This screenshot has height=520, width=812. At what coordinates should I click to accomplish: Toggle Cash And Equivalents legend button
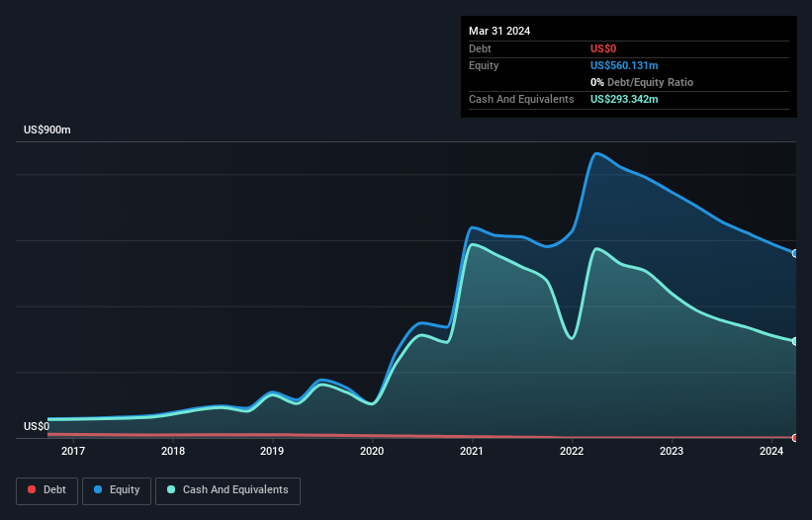click(x=227, y=490)
